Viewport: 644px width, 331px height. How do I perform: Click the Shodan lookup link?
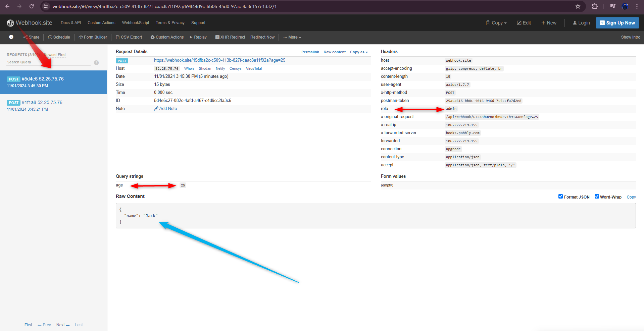pyautogui.click(x=205, y=68)
